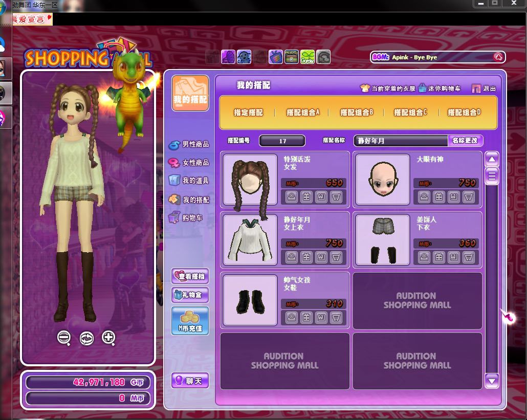Gift the 静好年月 女上衣 top

(306, 257)
